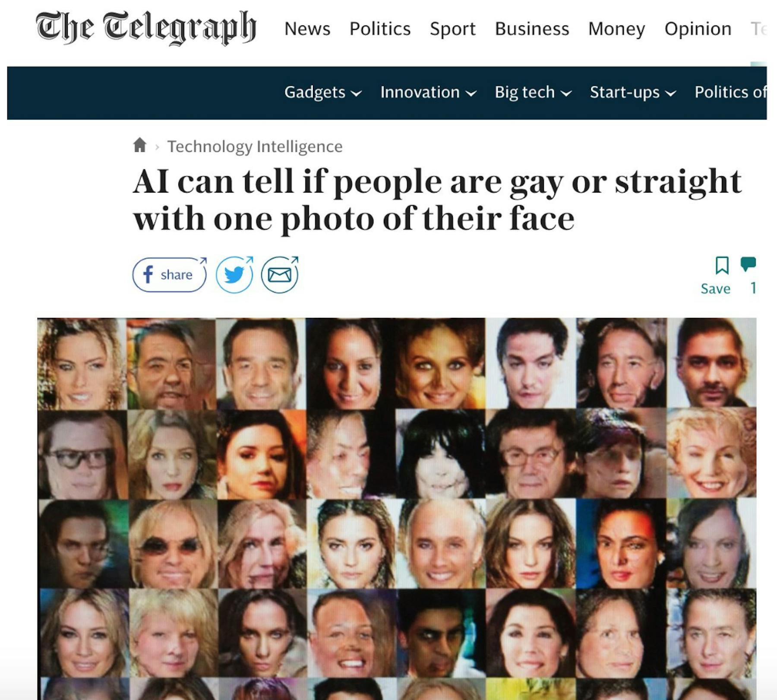777x700 pixels.
Task: Open the Big tech dropdown
Action: (533, 92)
